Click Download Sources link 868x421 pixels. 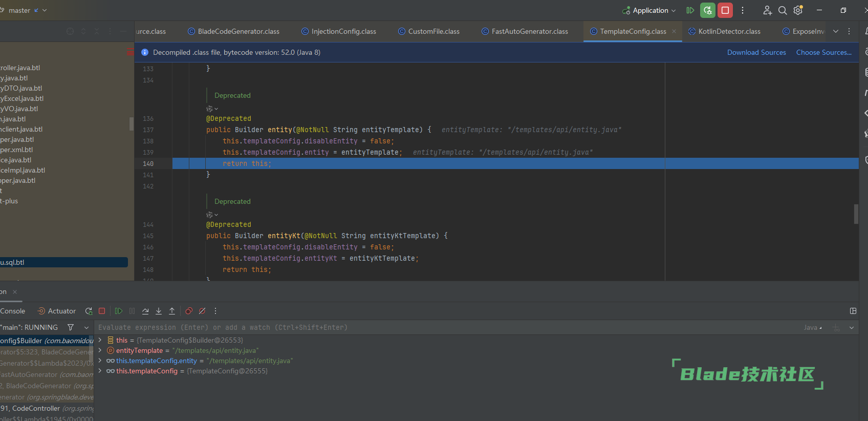(756, 52)
